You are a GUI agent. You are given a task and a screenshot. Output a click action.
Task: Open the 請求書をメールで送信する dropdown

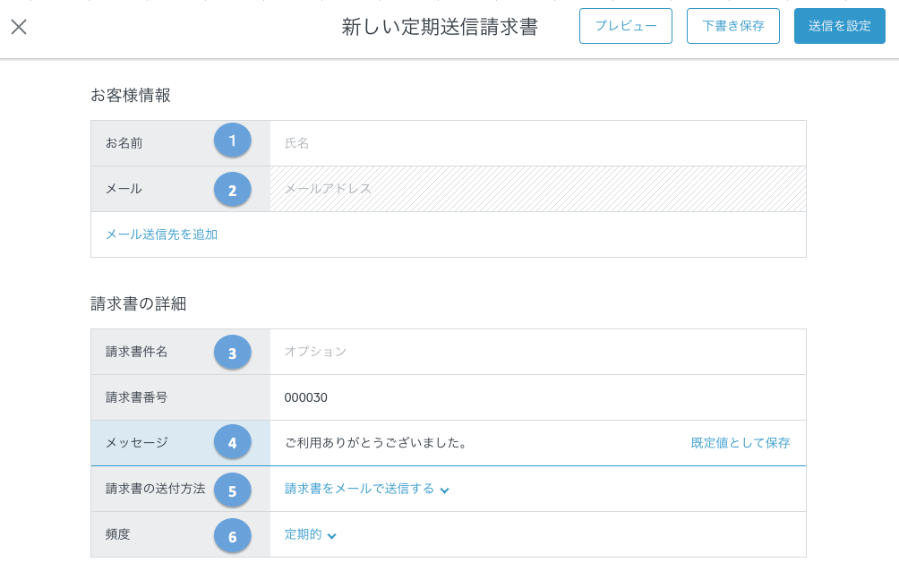pos(367,489)
